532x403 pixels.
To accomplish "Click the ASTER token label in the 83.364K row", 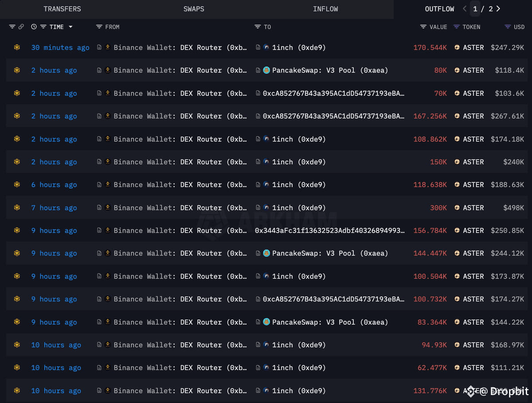I will tap(473, 322).
